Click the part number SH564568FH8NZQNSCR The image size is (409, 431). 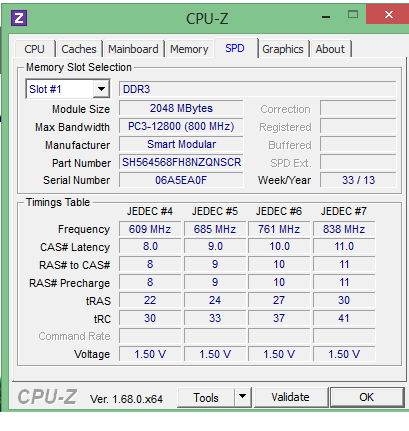point(181,162)
